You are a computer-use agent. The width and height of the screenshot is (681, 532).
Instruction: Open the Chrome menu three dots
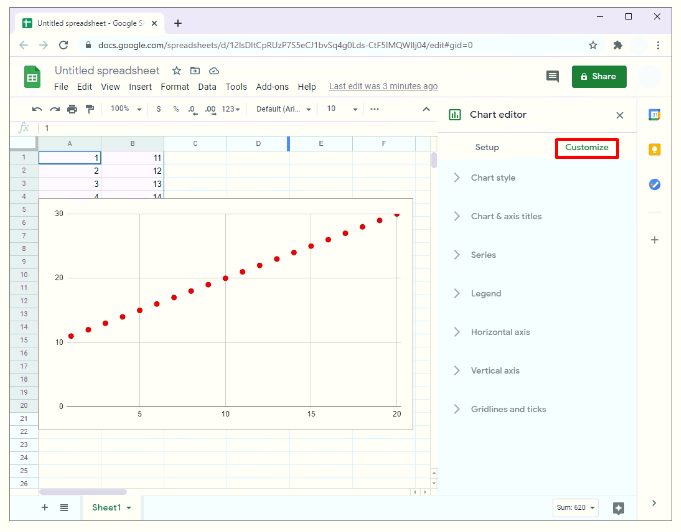[658, 45]
